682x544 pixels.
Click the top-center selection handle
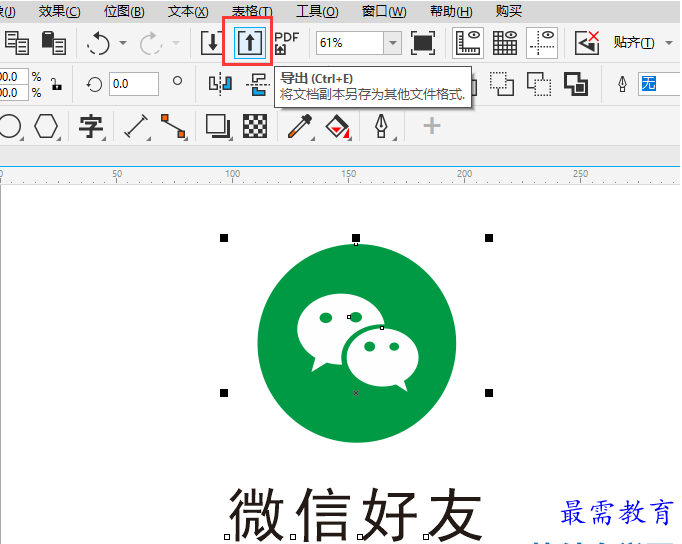tap(356, 238)
